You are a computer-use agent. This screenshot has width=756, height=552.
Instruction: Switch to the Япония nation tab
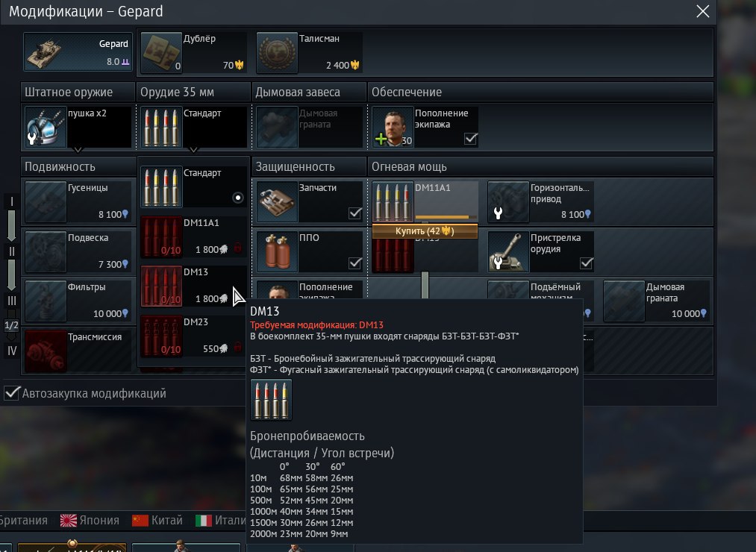90,520
